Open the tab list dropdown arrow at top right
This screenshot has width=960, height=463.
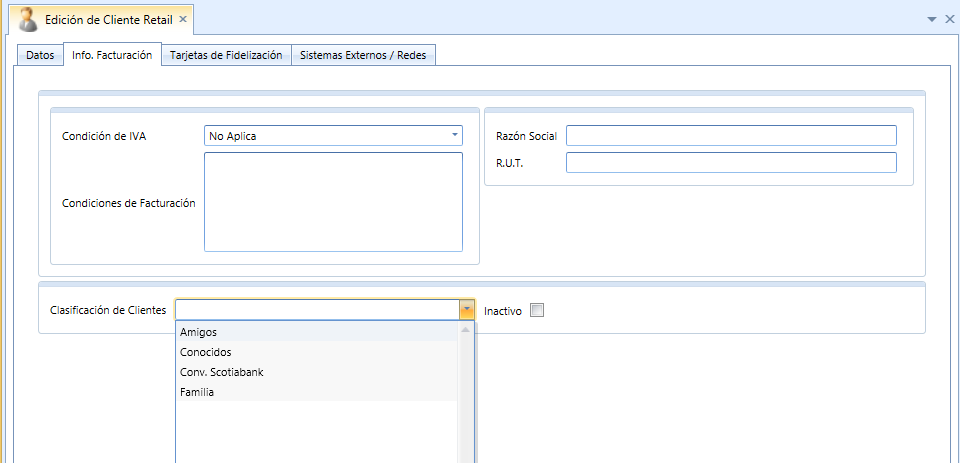(932, 20)
